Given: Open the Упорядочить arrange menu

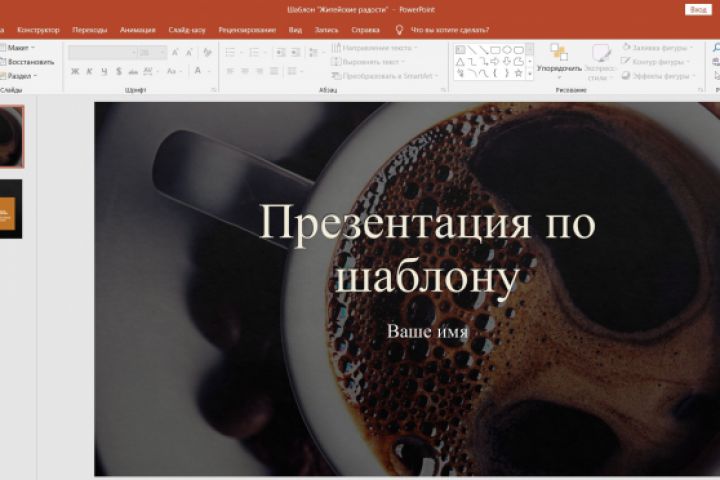Looking at the screenshot, I should pyautogui.click(x=559, y=62).
